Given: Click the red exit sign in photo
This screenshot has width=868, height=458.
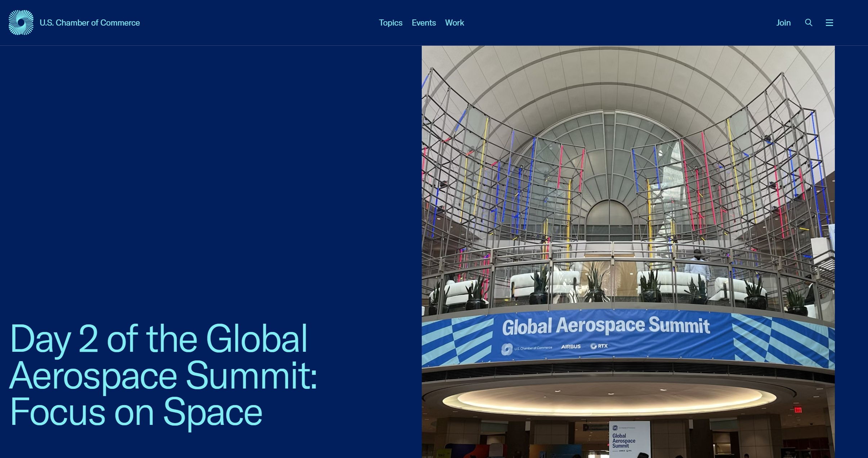Looking at the screenshot, I should (x=798, y=410).
